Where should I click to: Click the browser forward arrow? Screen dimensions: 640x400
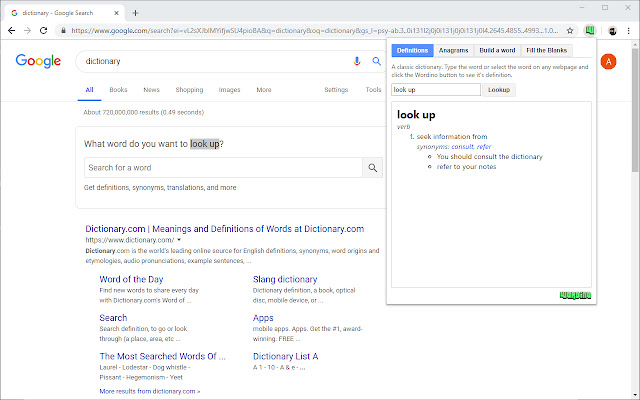tap(27, 31)
